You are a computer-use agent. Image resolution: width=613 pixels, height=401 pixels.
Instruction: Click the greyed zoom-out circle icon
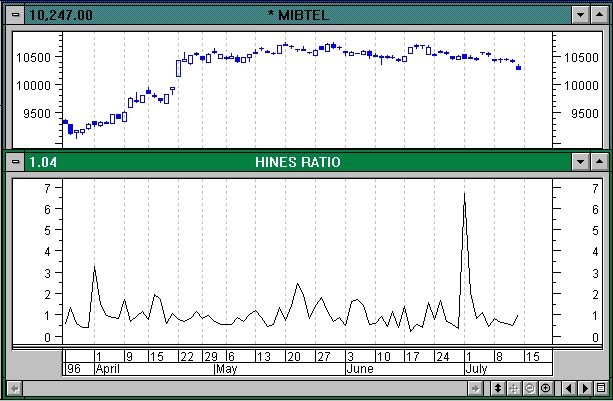point(530,388)
